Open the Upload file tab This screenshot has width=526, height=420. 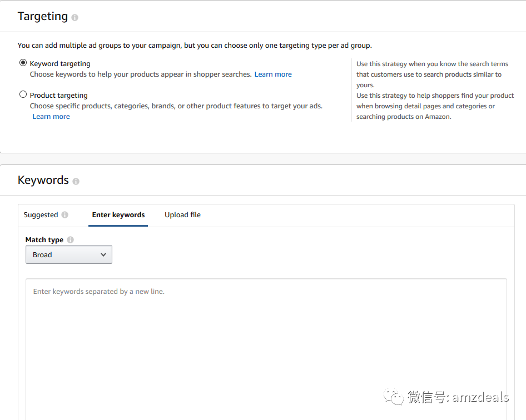182,215
